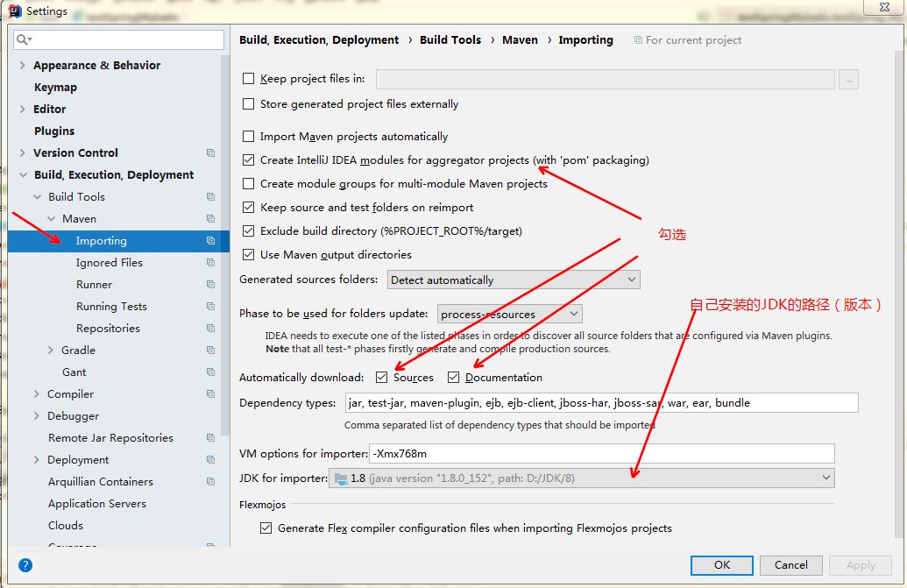Viewport: 907px width, 588px height.
Task: Click the Dependency types text field
Action: pos(601,403)
